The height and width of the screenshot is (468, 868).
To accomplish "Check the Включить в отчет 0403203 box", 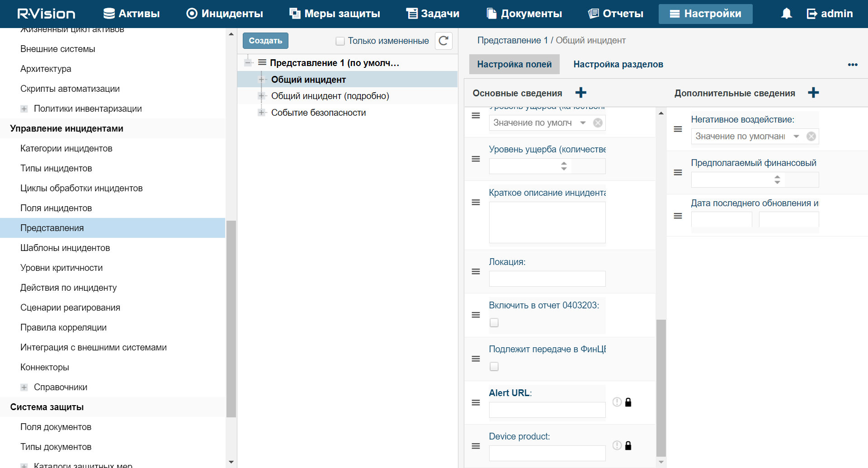I will pos(494,322).
